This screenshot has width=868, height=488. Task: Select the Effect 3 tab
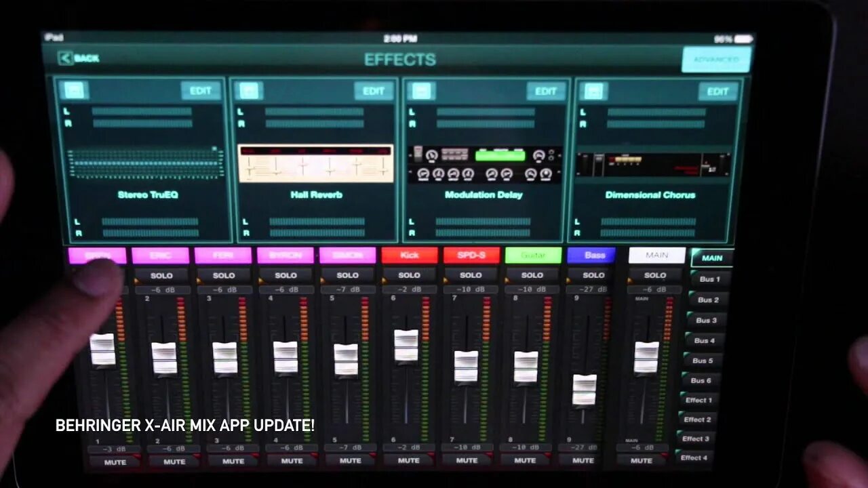click(x=695, y=439)
